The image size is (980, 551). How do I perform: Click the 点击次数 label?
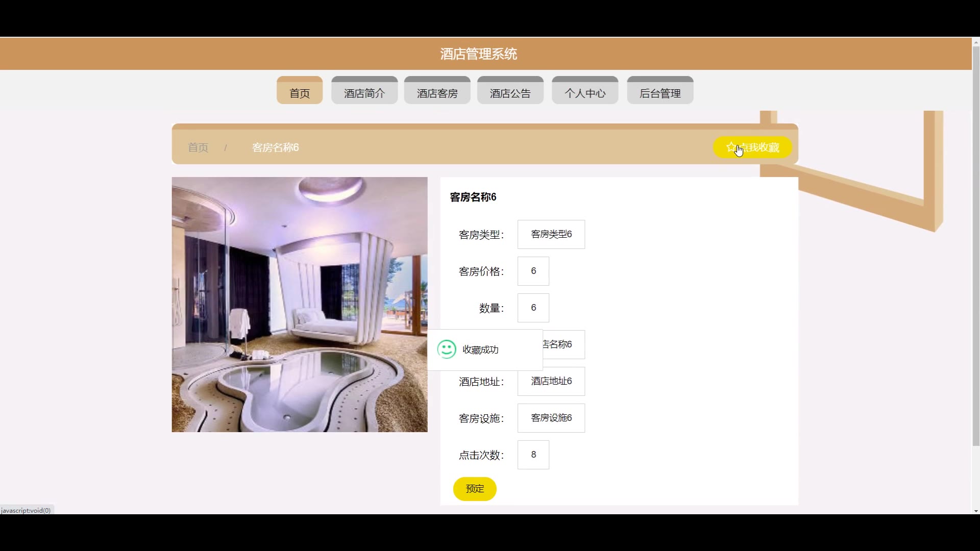(x=481, y=455)
